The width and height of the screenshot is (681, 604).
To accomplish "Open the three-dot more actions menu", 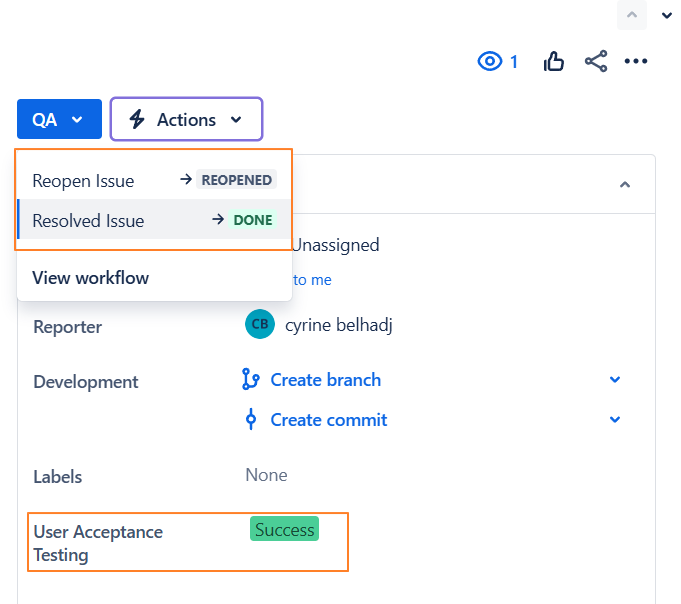I will point(636,62).
